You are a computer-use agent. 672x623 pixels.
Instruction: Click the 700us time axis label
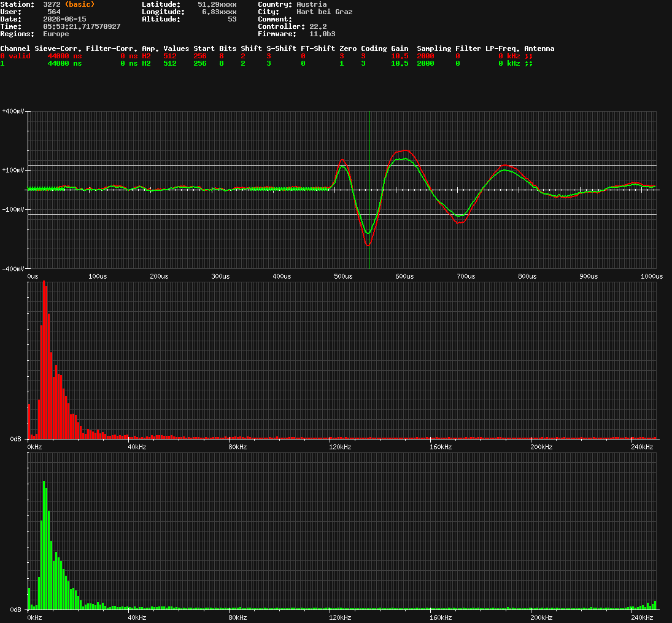tap(466, 276)
